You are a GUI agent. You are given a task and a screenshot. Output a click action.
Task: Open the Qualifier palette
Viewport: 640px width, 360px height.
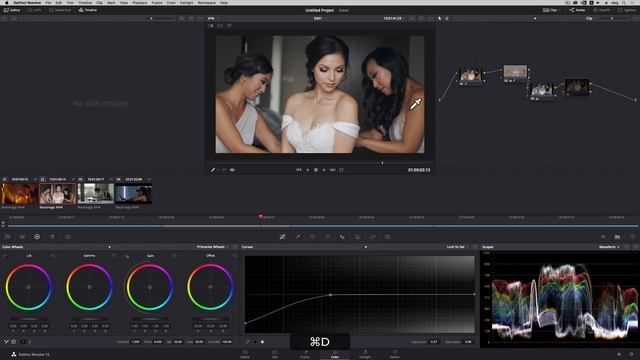click(298, 237)
